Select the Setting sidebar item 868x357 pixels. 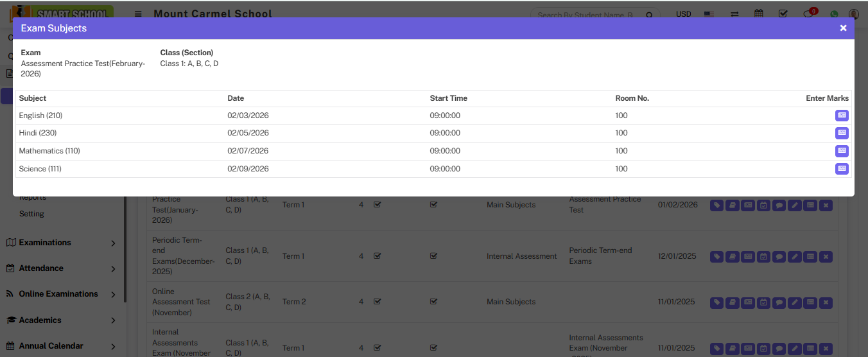31,214
